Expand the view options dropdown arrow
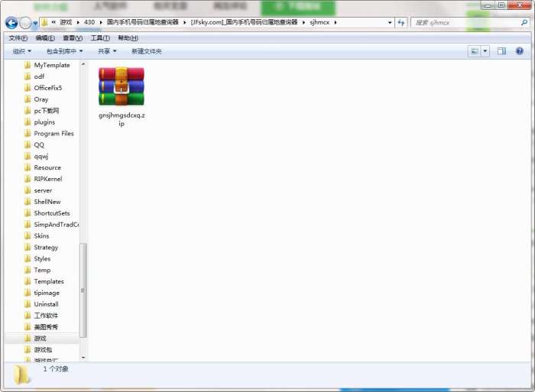 485,51
